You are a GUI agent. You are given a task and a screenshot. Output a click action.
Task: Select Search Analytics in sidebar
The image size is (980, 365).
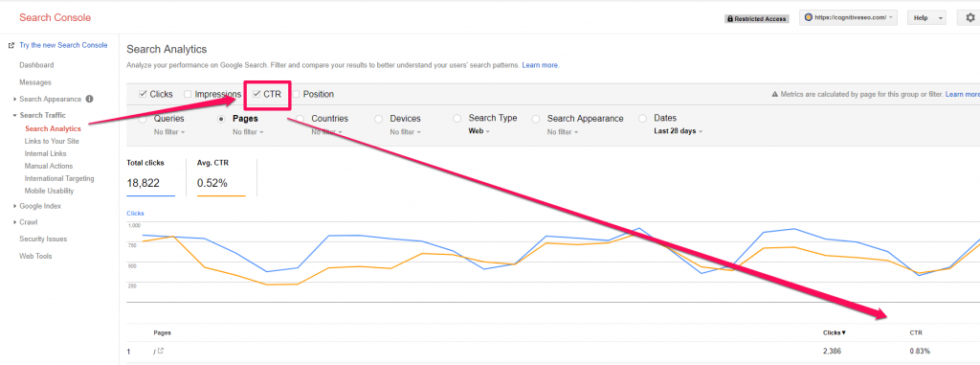point(54,129)
